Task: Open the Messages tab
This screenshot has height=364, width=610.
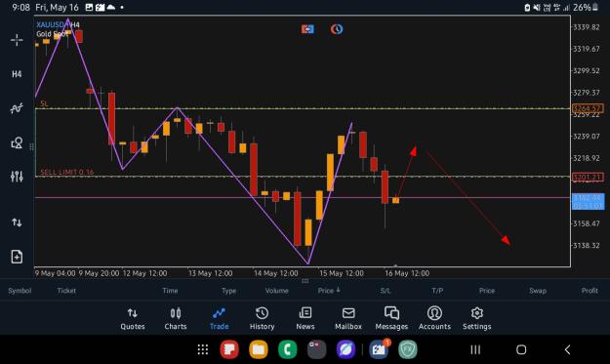Action: [391, 319]
